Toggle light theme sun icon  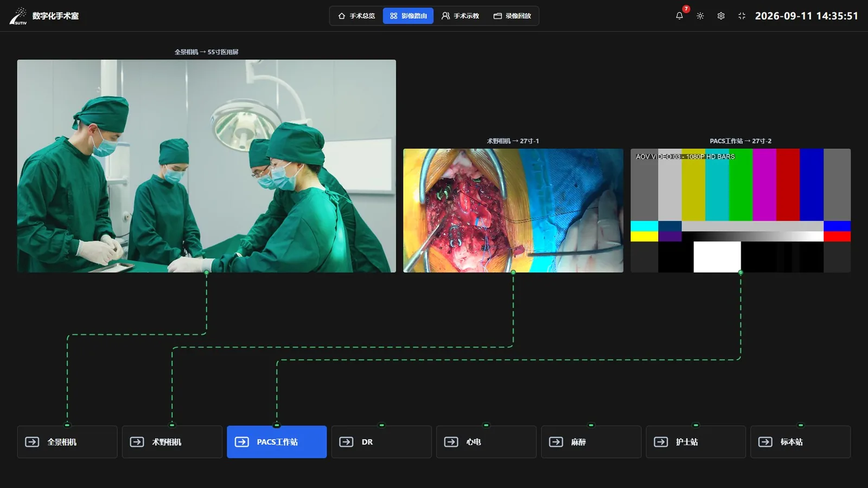pos(700,16)
